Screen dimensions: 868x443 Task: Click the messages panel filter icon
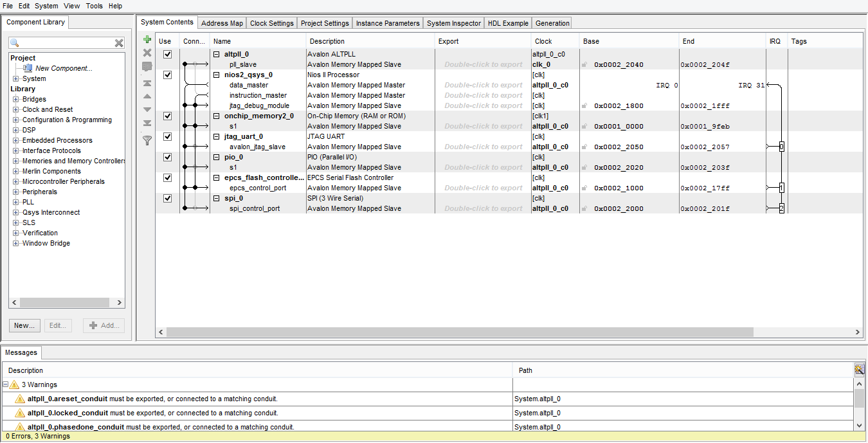coord(859,369)
